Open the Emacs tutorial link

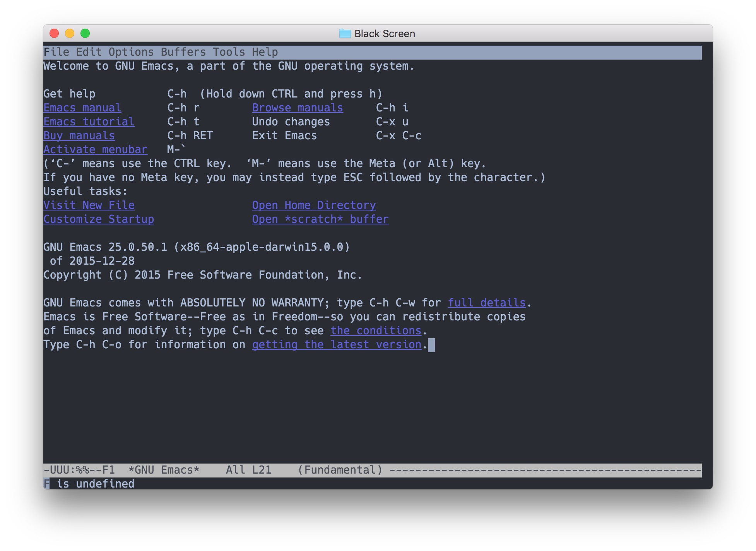pyautogui.click(x=89, y=122)
